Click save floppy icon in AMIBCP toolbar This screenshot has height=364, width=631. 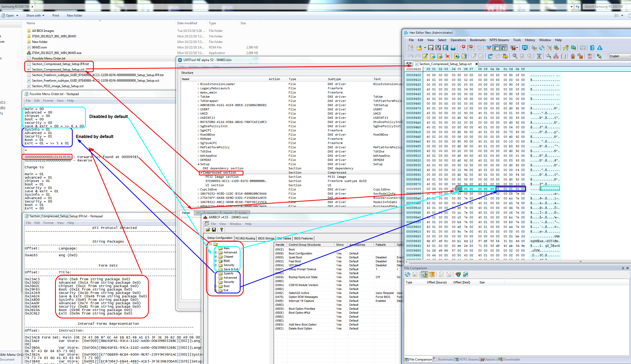click(x=214, y=230)
